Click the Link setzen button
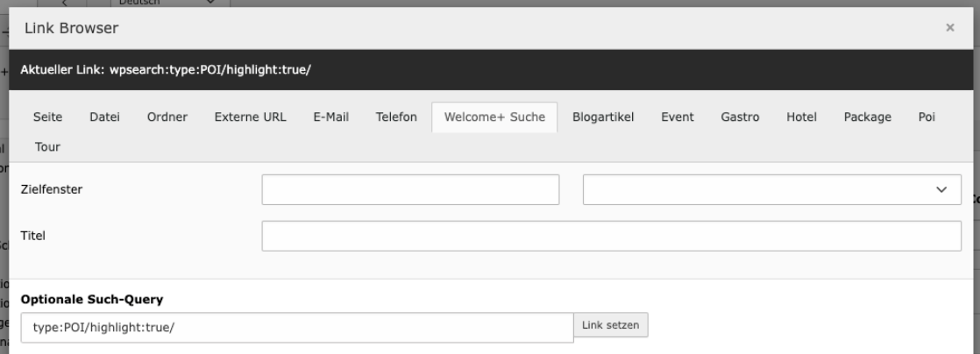The width and height of the screenshot is (980, 354). click(x=611, y=325)
